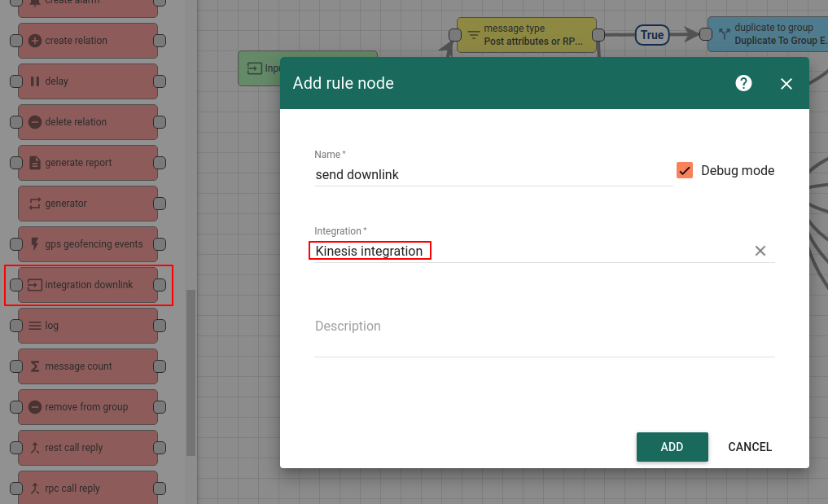Click the output port of message type node
This screenshot has width=828, height=504.
tap(598, 35)
